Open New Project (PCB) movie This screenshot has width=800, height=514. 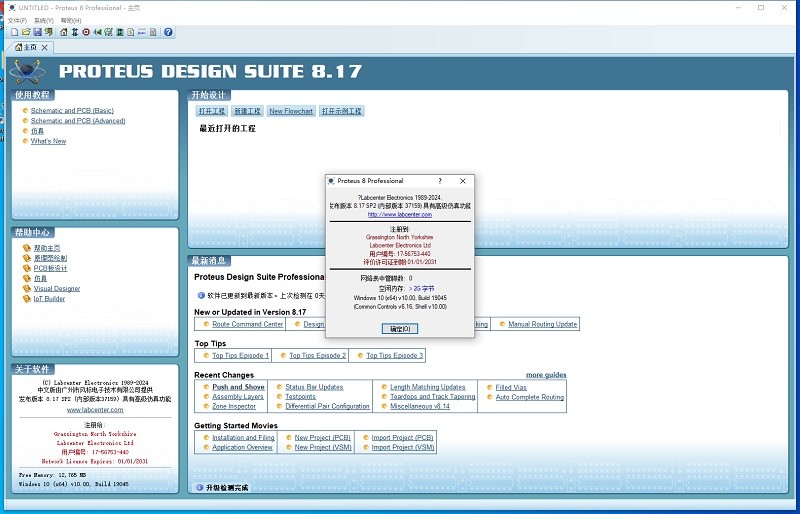tap(322, 438)
